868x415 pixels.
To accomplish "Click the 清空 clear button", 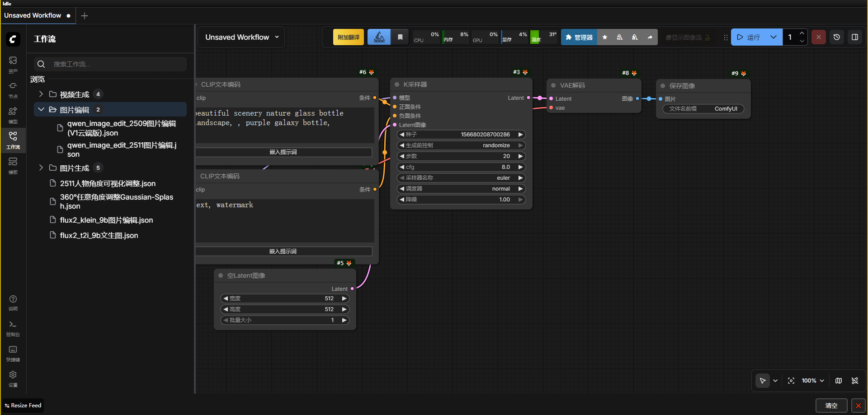I will click(831, 406).
